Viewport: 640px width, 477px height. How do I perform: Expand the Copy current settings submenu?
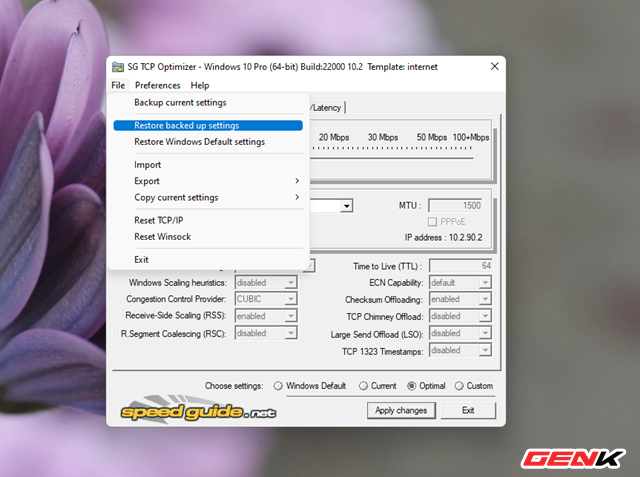point(208,197)
